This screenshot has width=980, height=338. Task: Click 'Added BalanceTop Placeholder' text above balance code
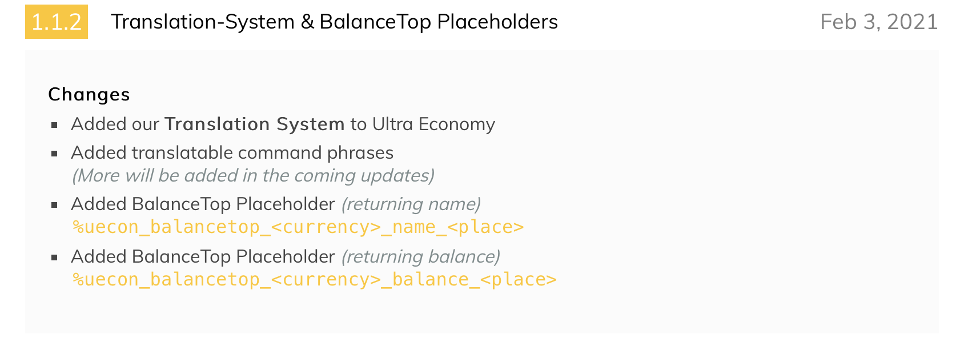(203, 256)
